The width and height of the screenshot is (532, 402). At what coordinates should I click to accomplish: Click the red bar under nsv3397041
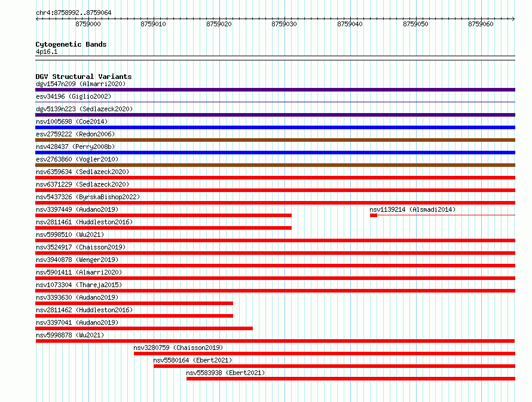[144, 328]
